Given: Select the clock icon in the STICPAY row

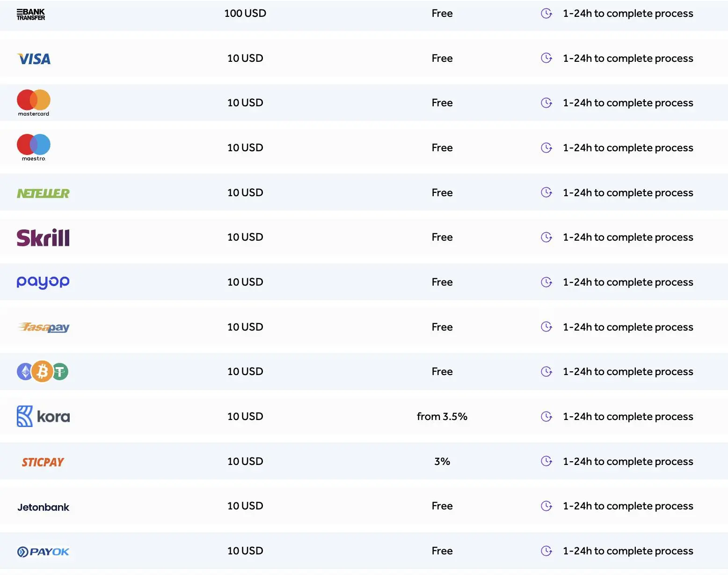Looking at the screenshot, I should [x=546, y=461].
